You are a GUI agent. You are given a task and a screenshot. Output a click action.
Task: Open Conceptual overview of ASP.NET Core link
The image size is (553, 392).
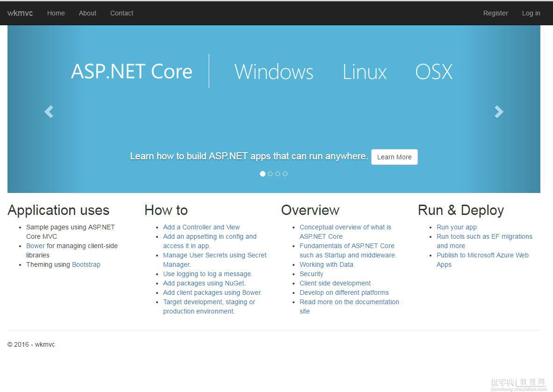[x=345, y=232]
